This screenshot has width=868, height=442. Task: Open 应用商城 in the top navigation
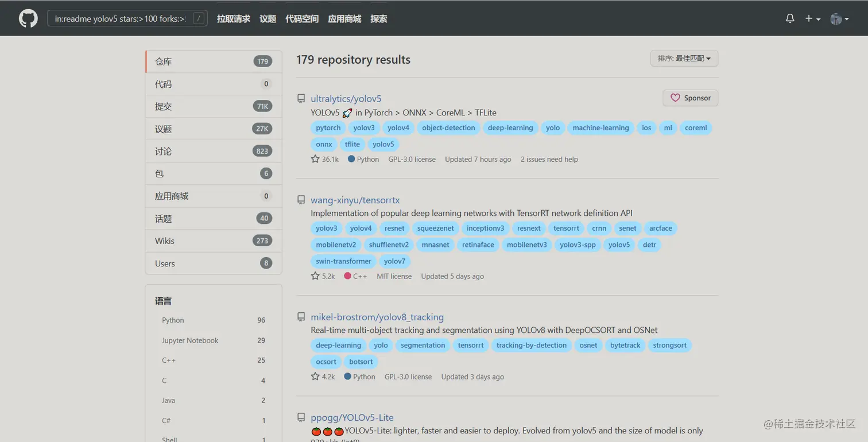click(x=344, y=19)
